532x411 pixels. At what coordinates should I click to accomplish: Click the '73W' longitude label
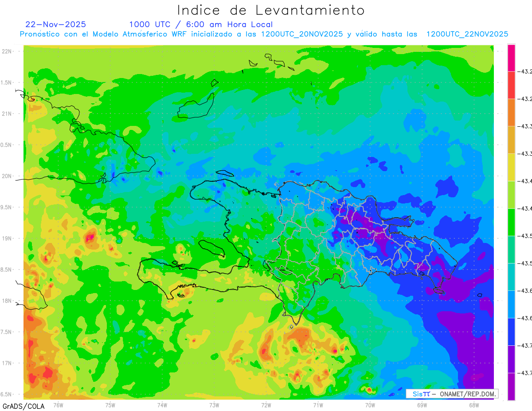point(214,405)
